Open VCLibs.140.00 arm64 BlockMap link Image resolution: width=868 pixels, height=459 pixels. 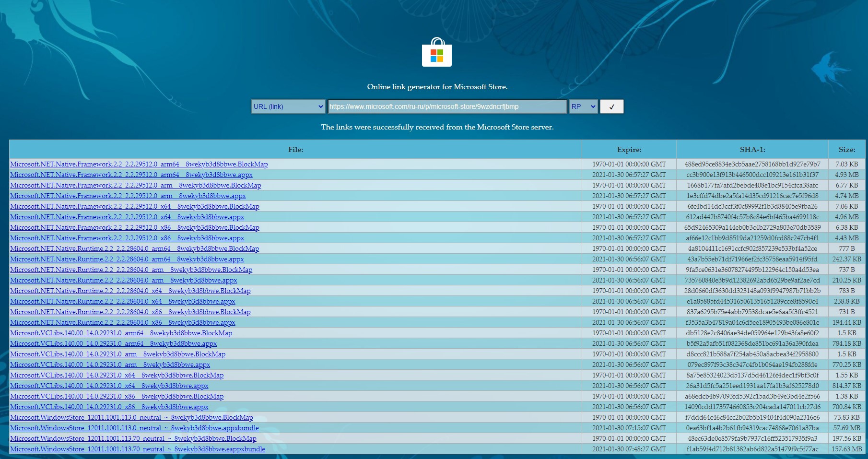click(121, 333)
